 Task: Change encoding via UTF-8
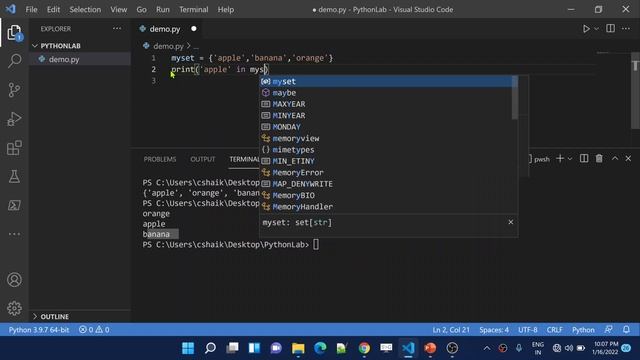click(x=528, y=329)
